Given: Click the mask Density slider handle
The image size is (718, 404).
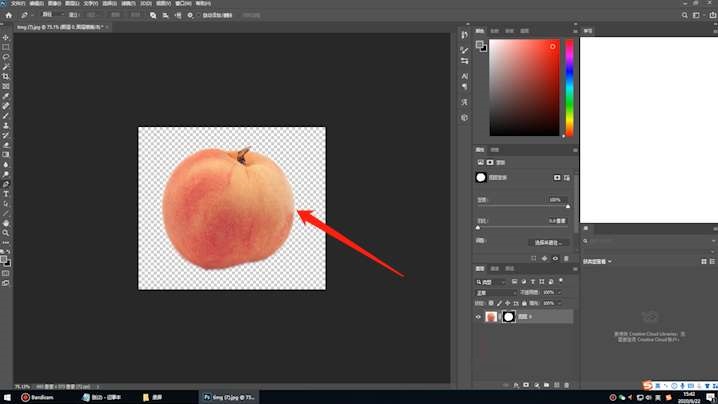Looking at the screenshot, I should click(x=568, y=207).
